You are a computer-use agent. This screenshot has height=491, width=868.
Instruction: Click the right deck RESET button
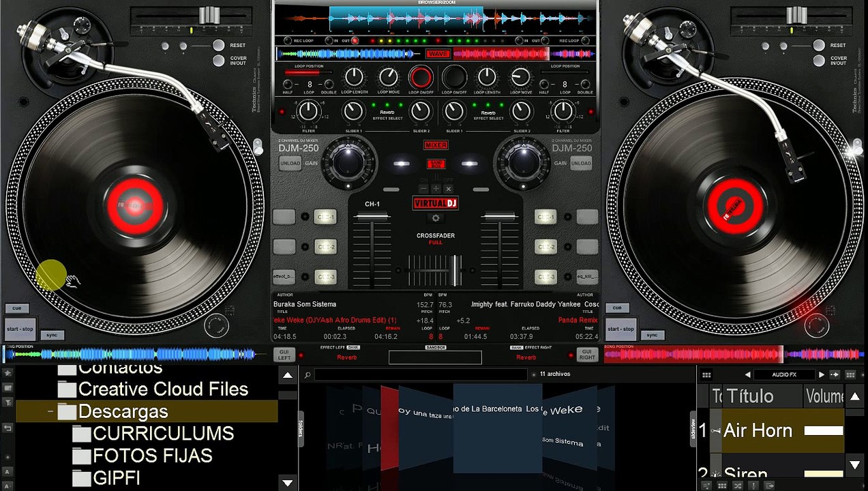pos(818,45)
